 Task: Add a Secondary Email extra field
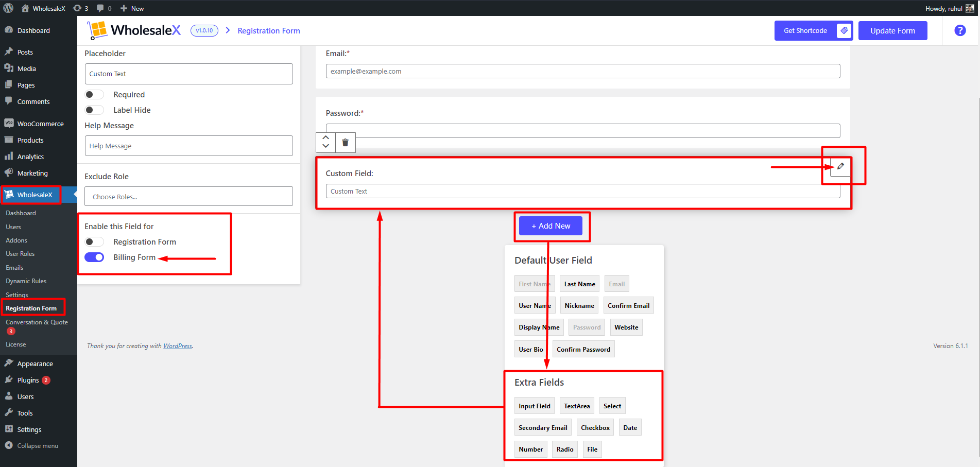tap(543, 427)
